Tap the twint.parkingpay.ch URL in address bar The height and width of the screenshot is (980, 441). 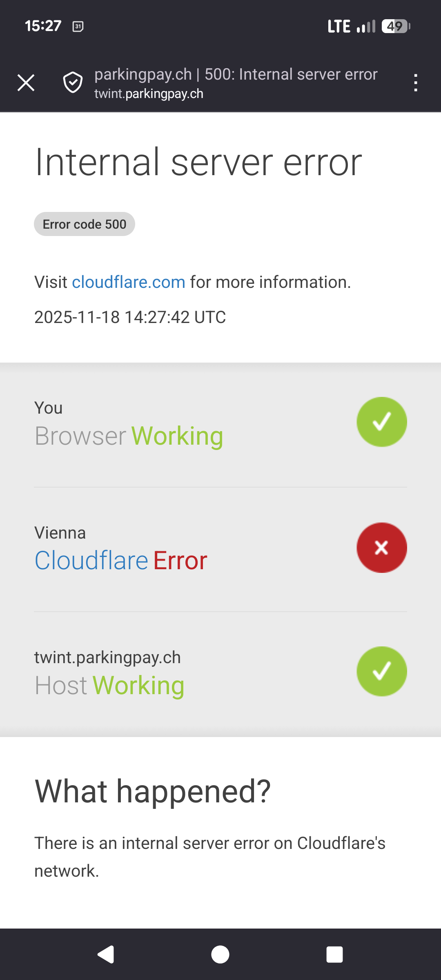(149, 94)
